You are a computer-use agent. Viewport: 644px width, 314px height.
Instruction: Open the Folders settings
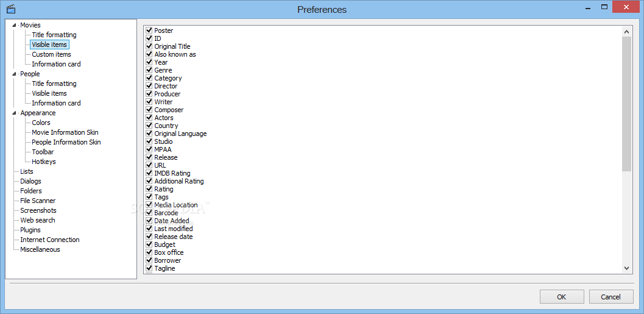31,191
